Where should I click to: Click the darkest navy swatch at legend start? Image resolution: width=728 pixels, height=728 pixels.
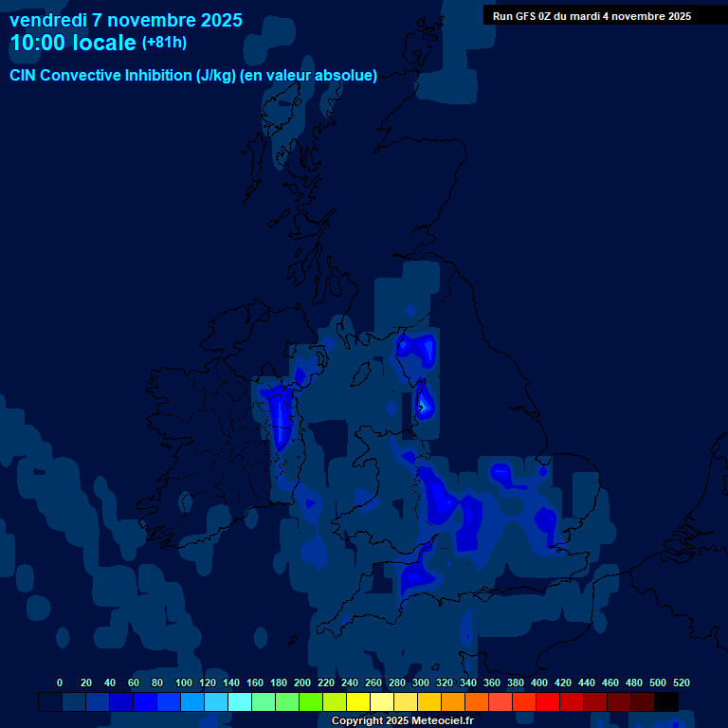(50, 702)
